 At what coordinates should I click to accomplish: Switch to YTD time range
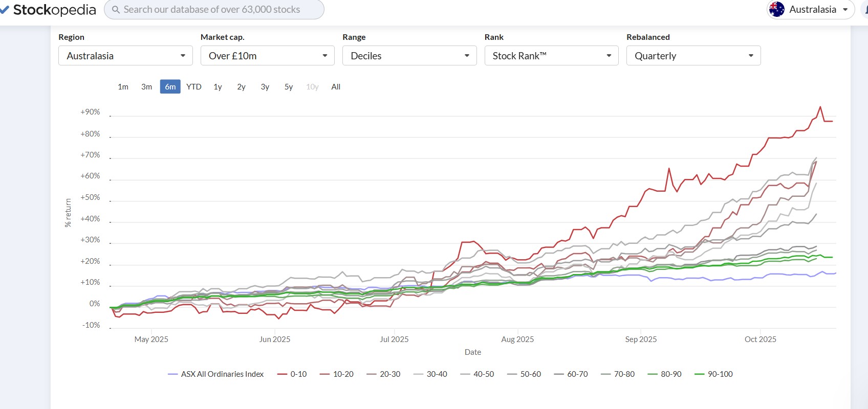click(x=193, y=87)
